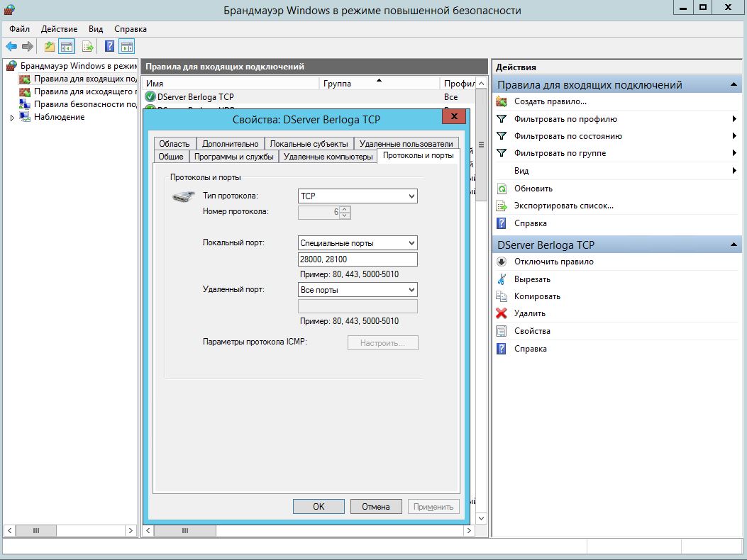Screen dimensions: 747x560
Task: Click the Справка icon under DServer Berloga TCP
Action: tap(501, 349)
